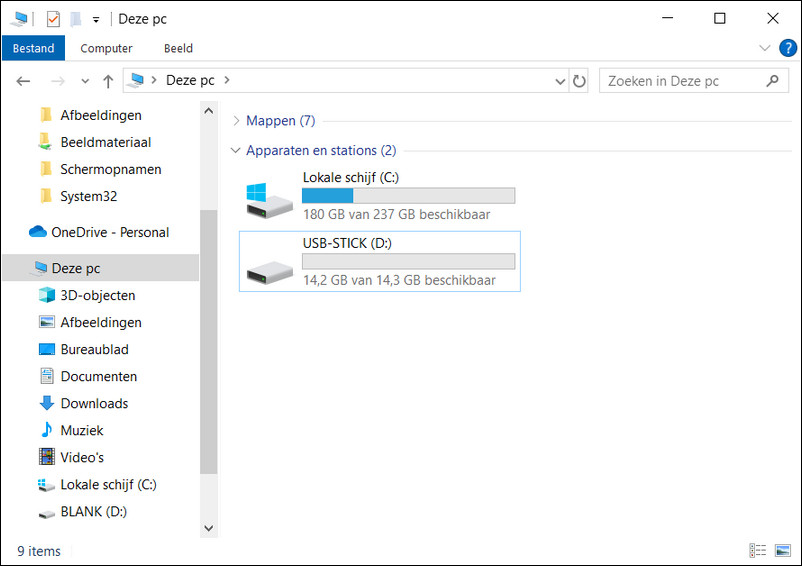Viewport: 802px width, 566px height.
Task: Switch to details view layout icon
Action: (758, 551)
